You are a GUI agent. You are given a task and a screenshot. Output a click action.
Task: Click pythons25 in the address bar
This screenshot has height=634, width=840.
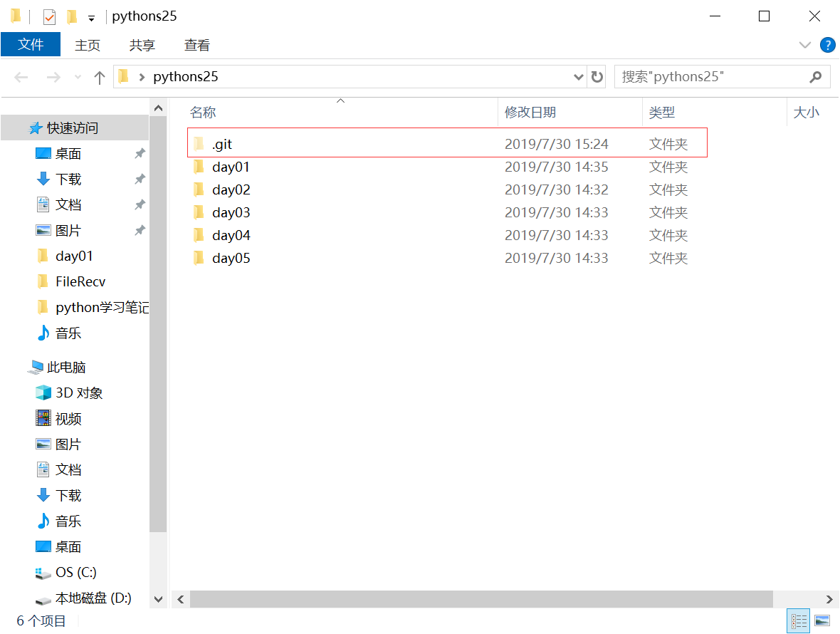(x=185, y=77)
